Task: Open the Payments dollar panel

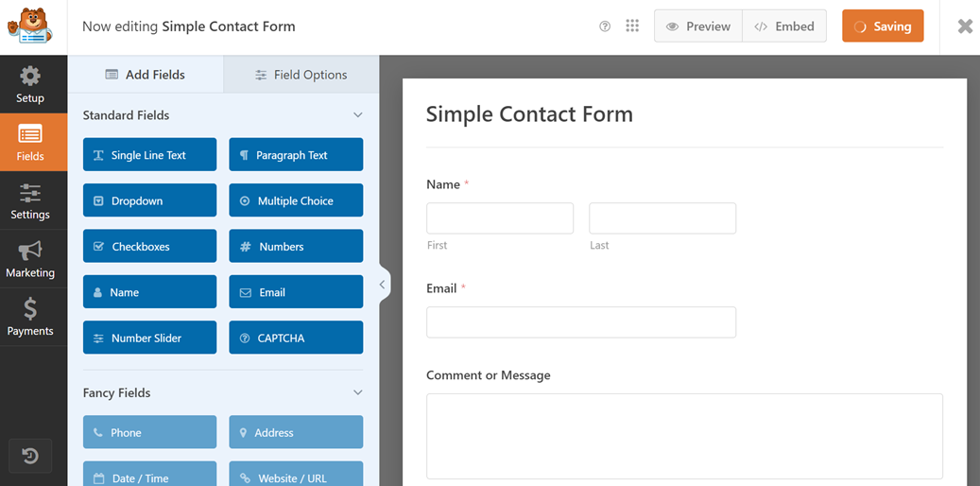Action: click(30, 318)
